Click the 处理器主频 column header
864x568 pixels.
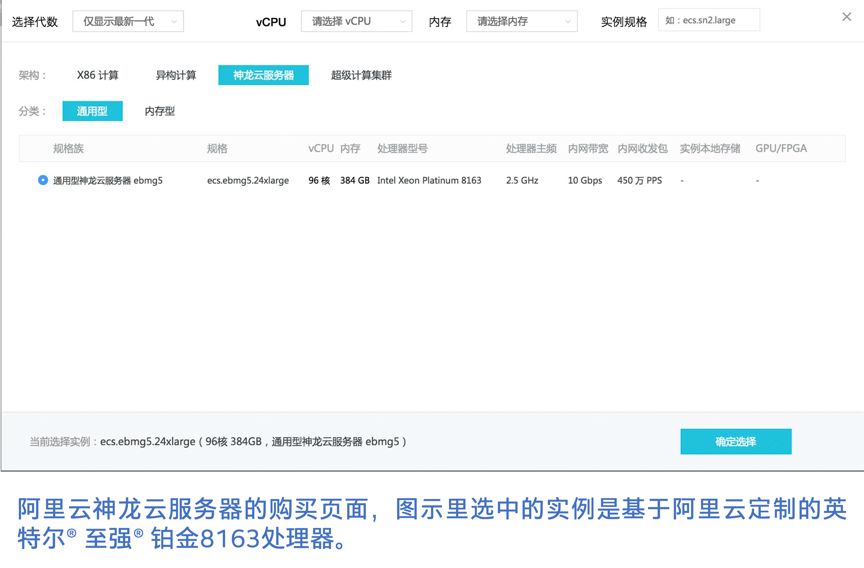click(x=531, y=148)
